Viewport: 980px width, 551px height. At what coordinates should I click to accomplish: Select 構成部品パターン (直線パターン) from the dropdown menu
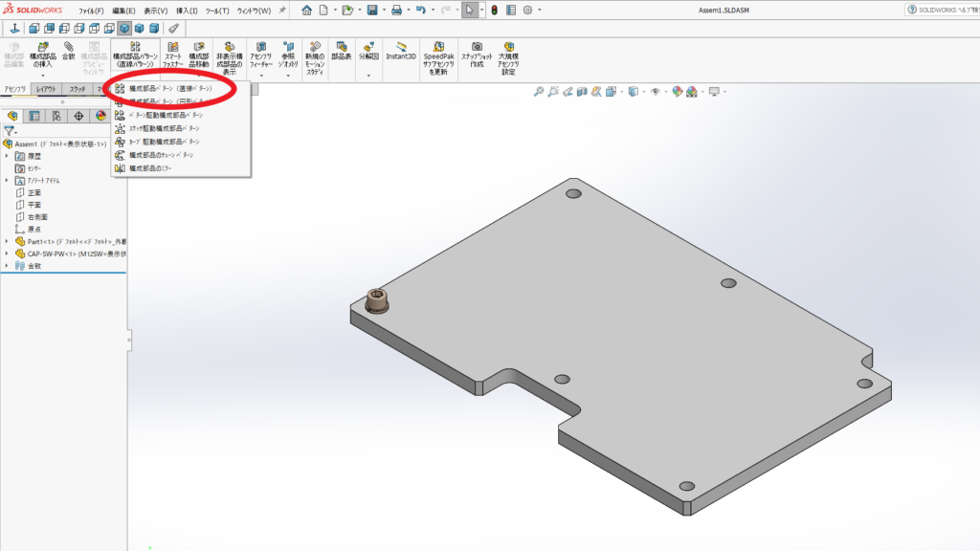point(170,88)
